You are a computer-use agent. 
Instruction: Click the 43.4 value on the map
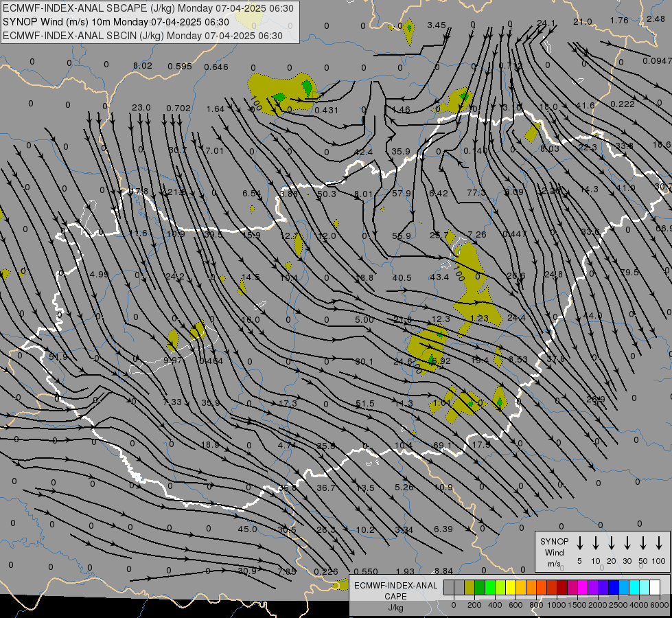click(439, 277)
